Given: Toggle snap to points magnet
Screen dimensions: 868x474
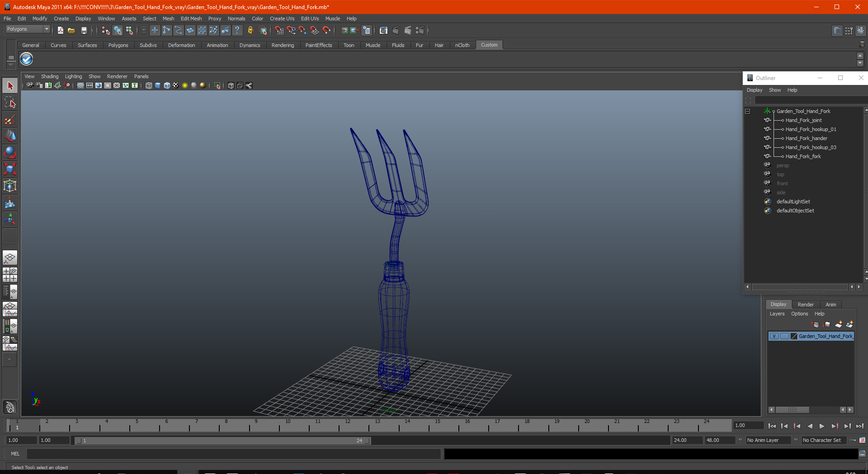Looking at the screenshot, I should point(302,30).
